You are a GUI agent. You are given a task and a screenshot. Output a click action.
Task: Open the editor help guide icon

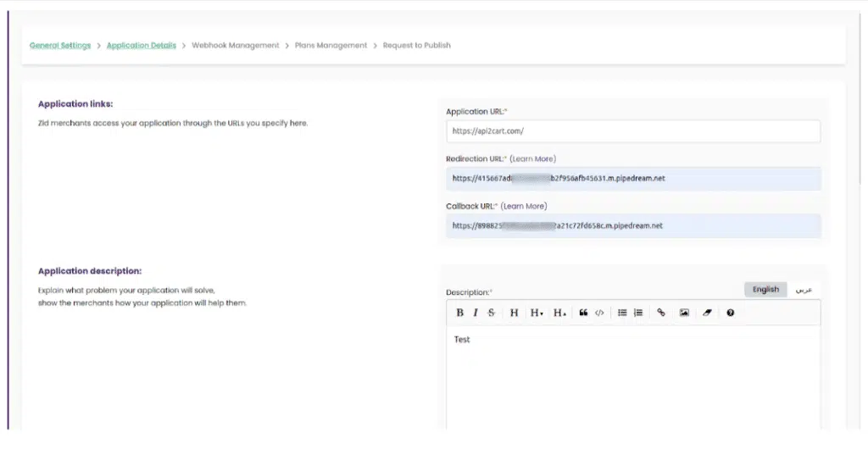tap(730, 313)
